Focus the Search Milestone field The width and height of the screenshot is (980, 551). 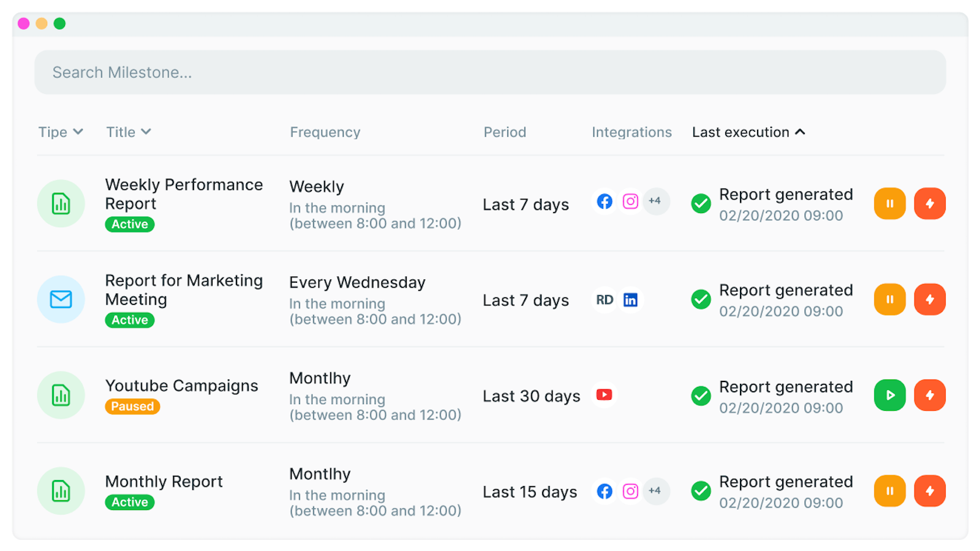click(490, 72)
